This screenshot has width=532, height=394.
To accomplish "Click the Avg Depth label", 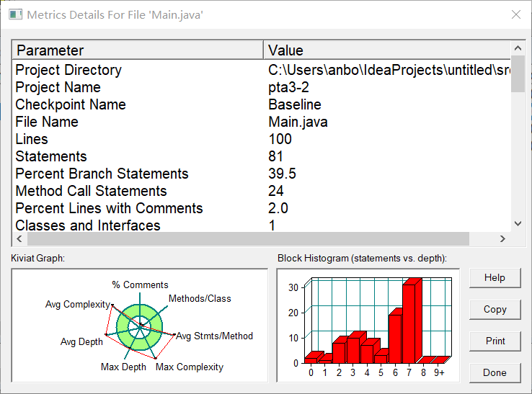I will pyautogui.click(x=81, y=342).
